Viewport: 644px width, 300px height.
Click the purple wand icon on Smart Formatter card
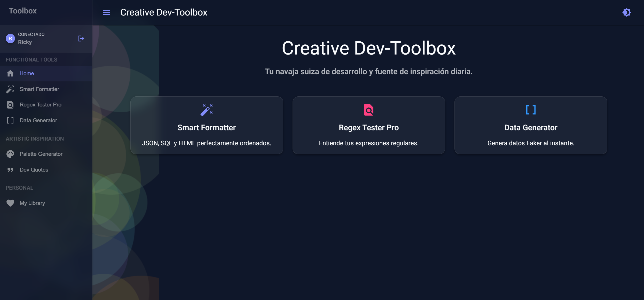pos(207,110)
